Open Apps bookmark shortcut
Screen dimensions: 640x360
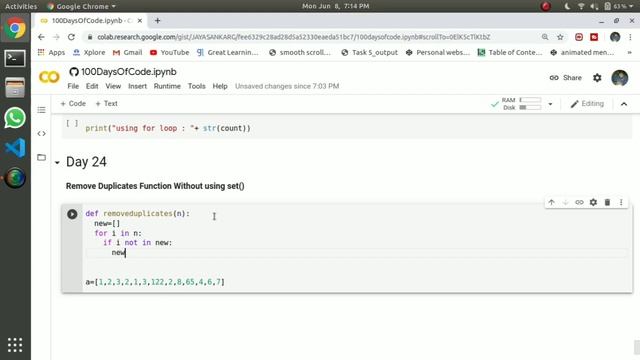click(51, 52)
